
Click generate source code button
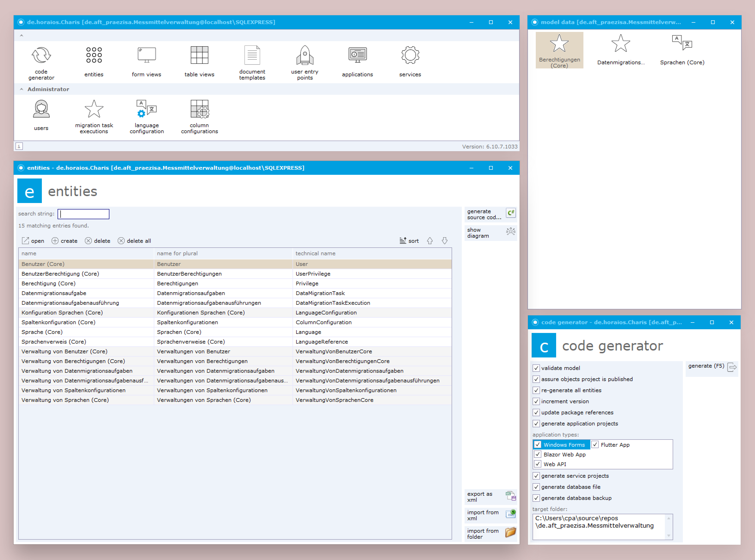[490, 214]
